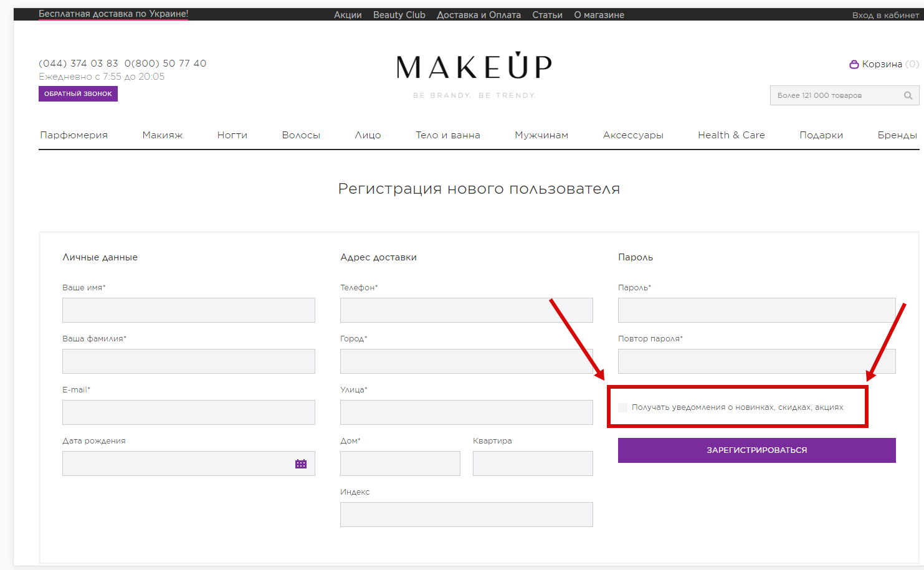Request a callback via ОБРАТНЫЙ ЗВОНОК

click(x=78, y=94)
